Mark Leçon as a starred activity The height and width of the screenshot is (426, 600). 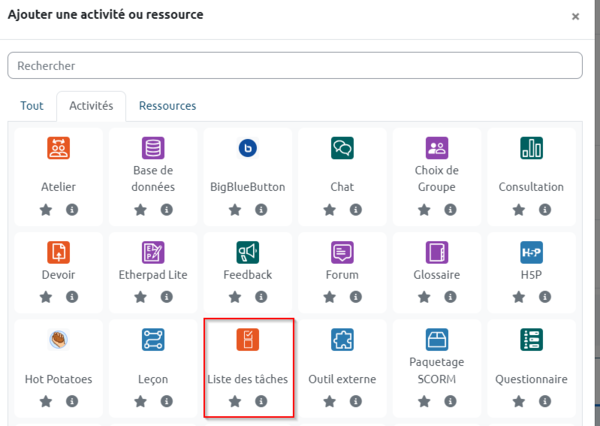pos(140,401)
